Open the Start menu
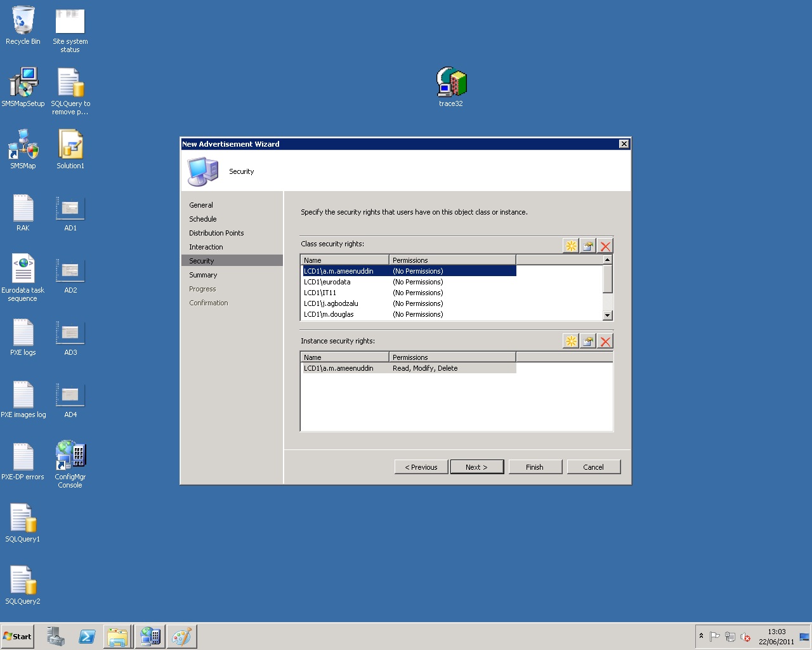Image resolution: width=812 pixels, height=650 pixels. 16,636
